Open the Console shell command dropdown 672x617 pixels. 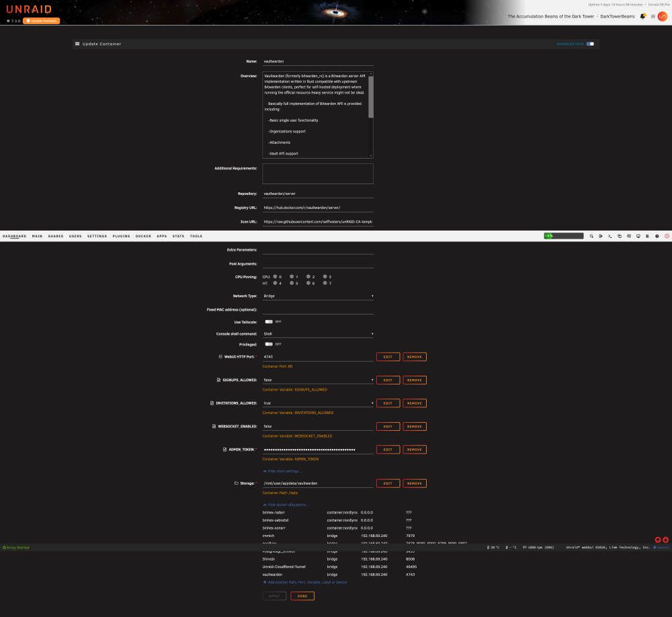pos(318,333)
